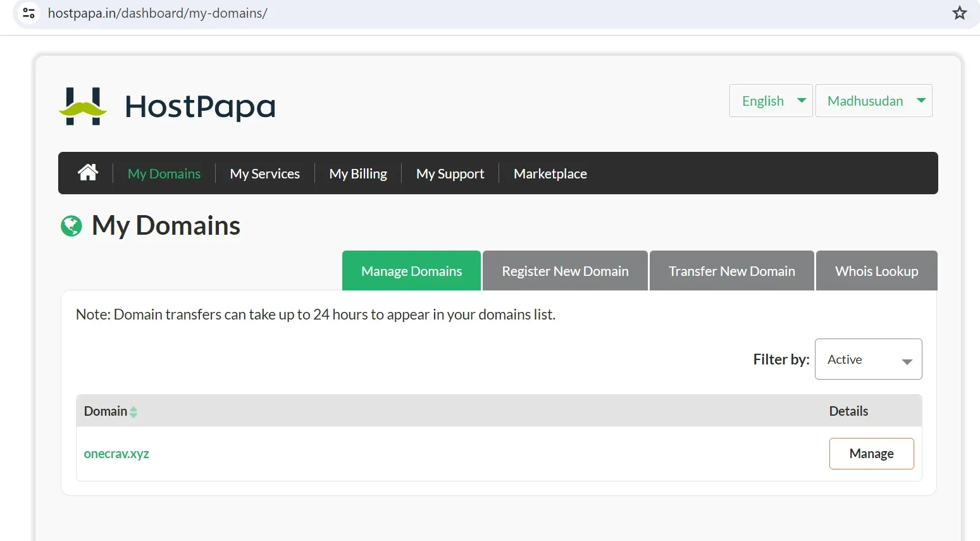Open the onecrav.xyz domain link
980x541 pixels.
(x=116, y=454)
